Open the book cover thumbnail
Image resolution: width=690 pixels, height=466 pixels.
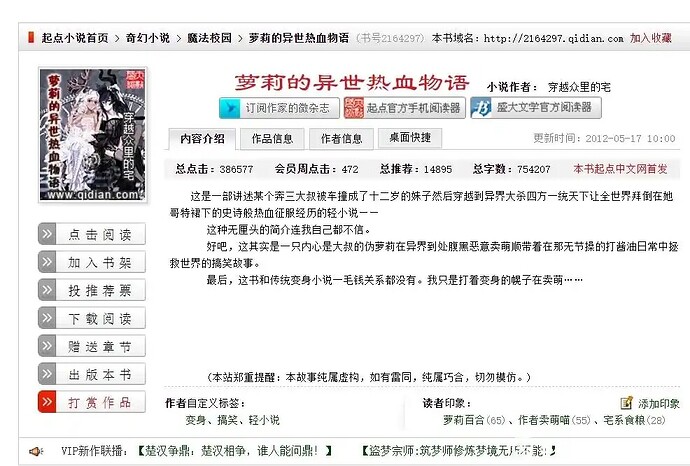(92, 135)
